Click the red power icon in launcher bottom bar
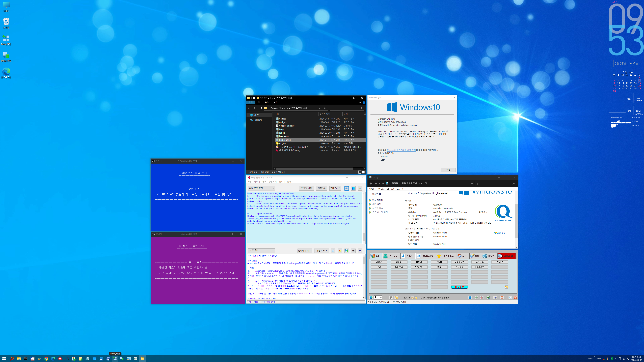Viewport: 644px width, 362px height. 515,297
